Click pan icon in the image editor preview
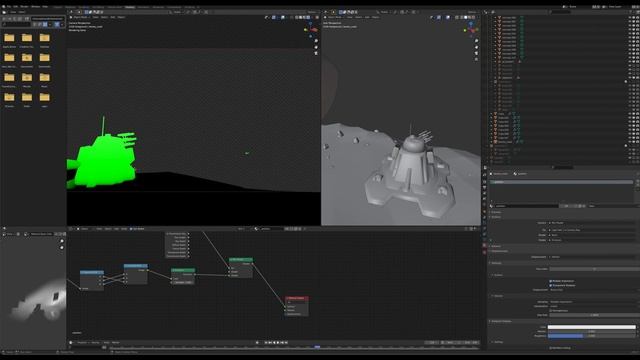Screen dimensions: 640x360 point(62,248)
